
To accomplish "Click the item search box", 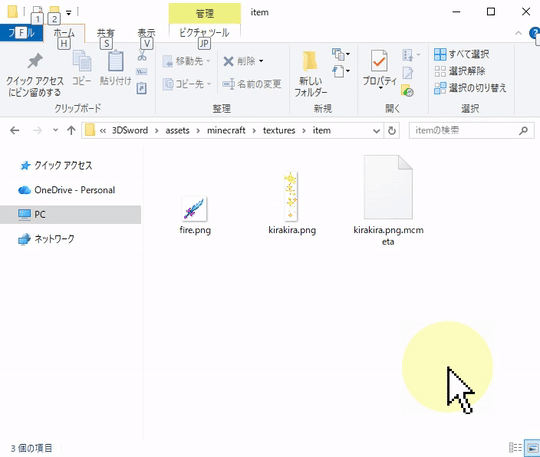I will [x=471, y=131].
